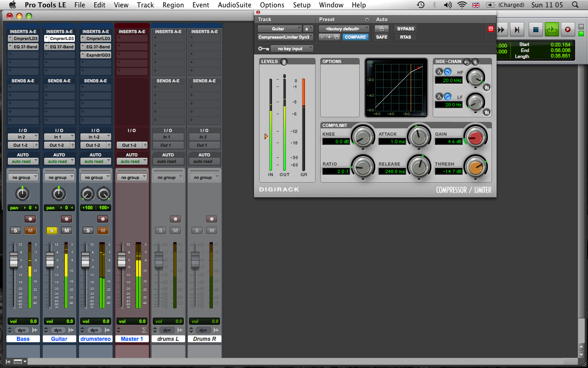This screenshot has width=588, height=368.
Task: Open Guitar track output window arrows icon
Action: click(71, 330)
